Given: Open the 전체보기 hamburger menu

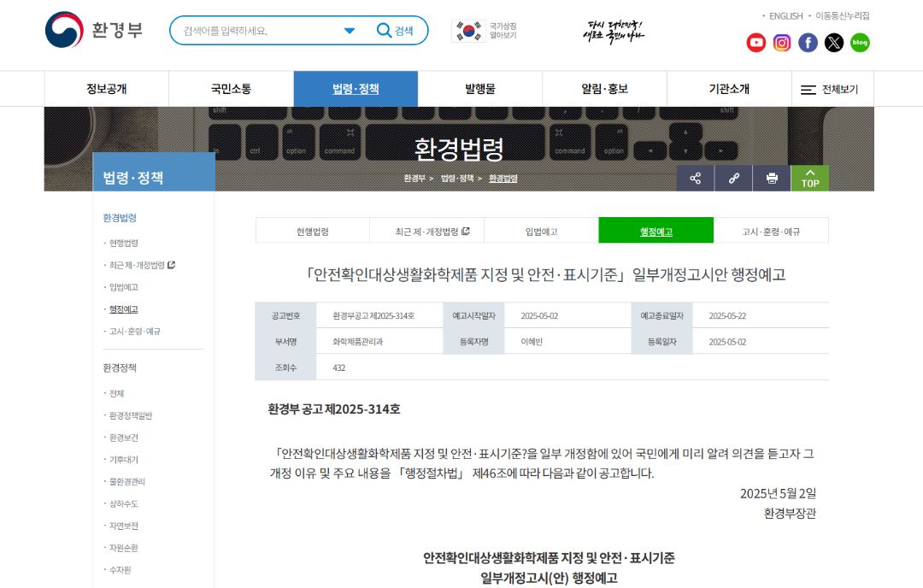Looking at the screenshot, I should click(830, 89).
